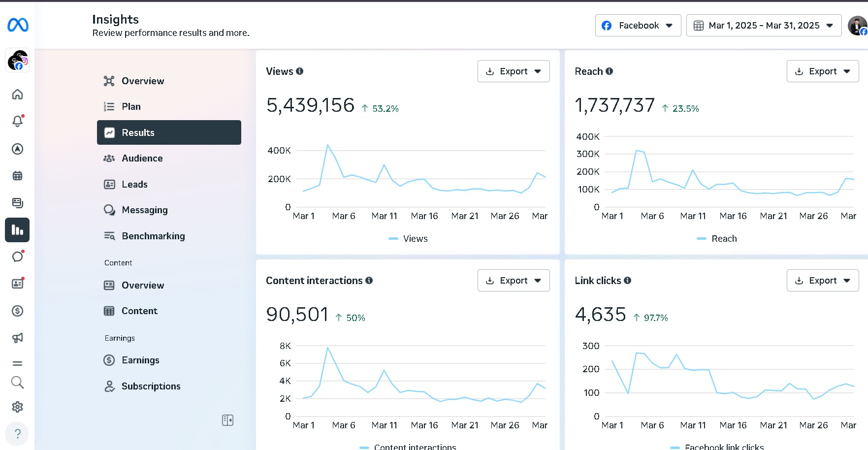This screenshot has height=450, width=868.
Task: Toggle the Reach legend series
Action: click(x=717, y=239)
